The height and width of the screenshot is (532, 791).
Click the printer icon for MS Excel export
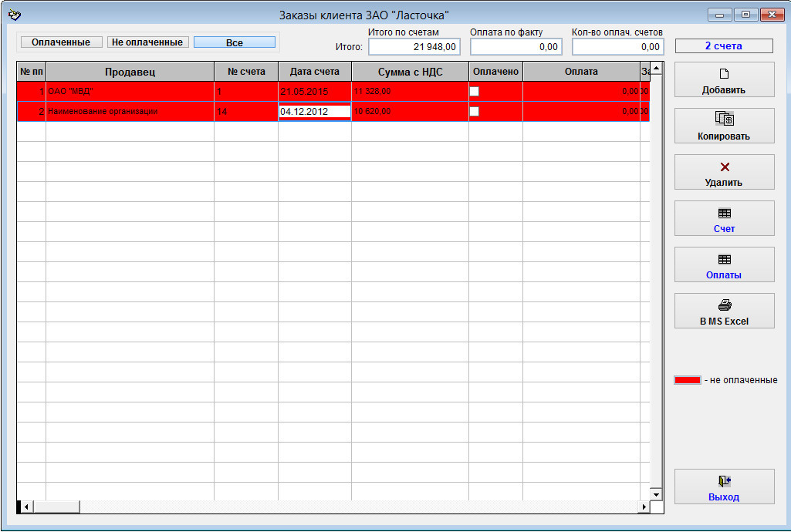click(725, 305)
